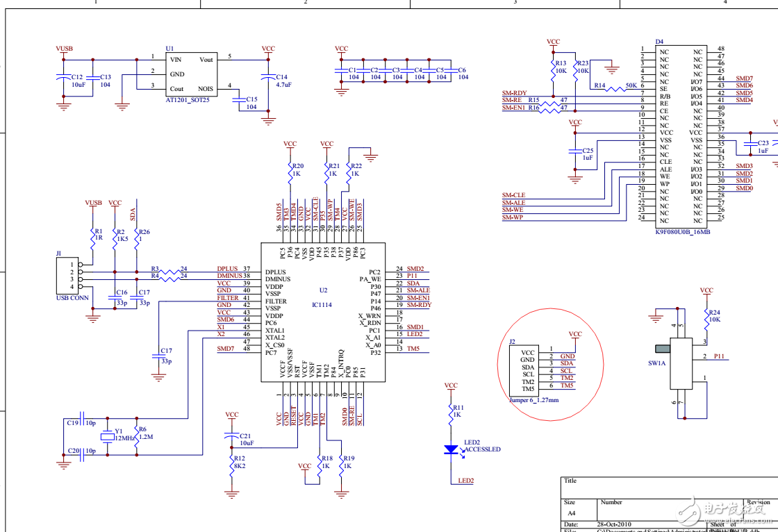The width and height of the screenshot is (778, 532).
Task: Select the J2 jumper designator
Action: pyautogui.click(x=512, y=342)
